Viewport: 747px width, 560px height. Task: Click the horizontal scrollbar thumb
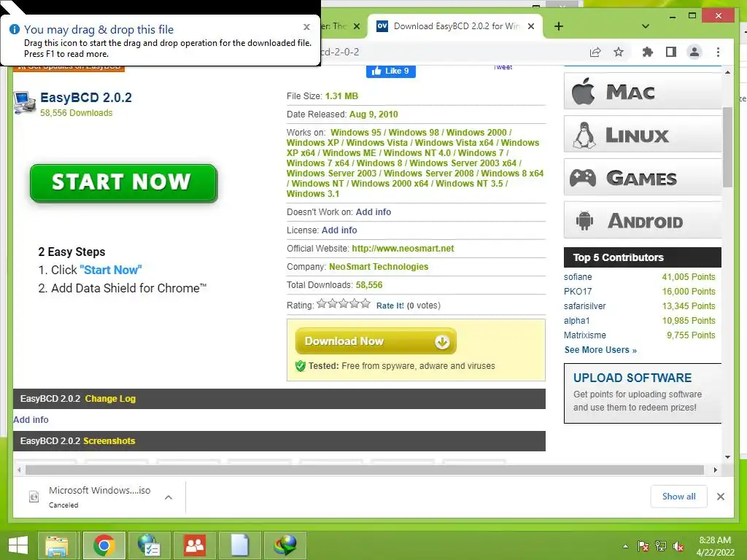point(365,470)
